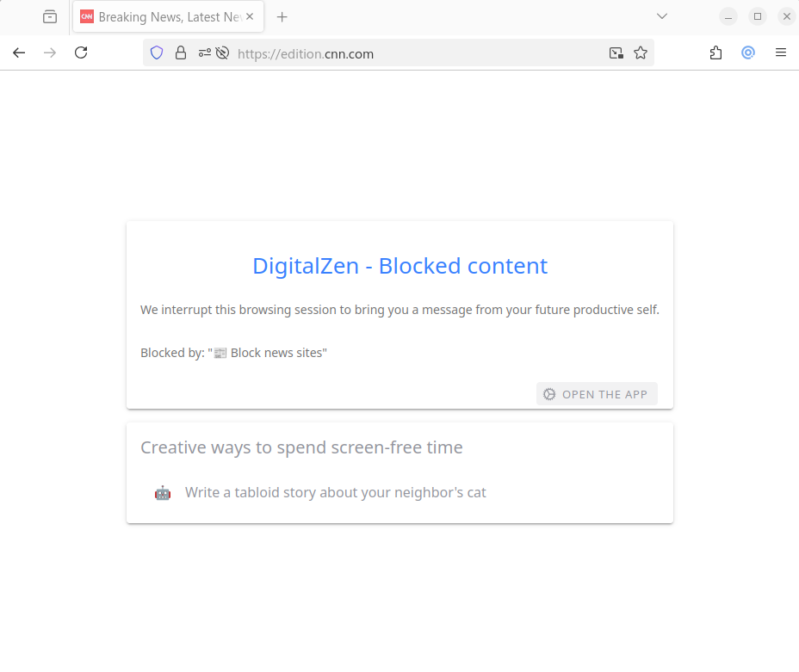Click the robot icon beside the cat suggestion

click(163, 492)
